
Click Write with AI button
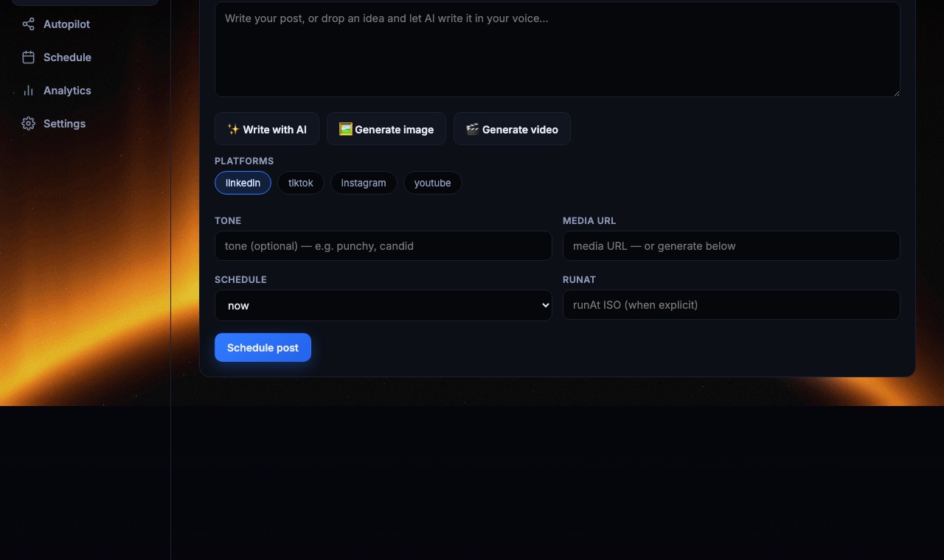click(x=267, y=129)
